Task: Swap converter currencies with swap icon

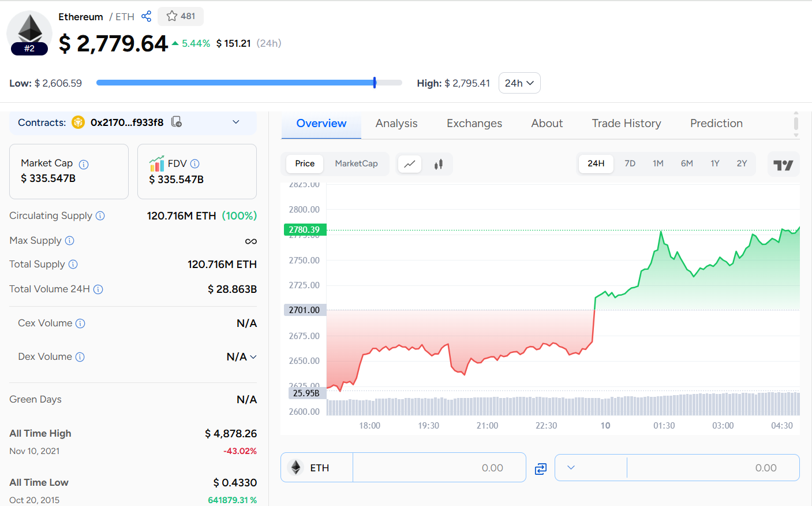Action: 541,468
